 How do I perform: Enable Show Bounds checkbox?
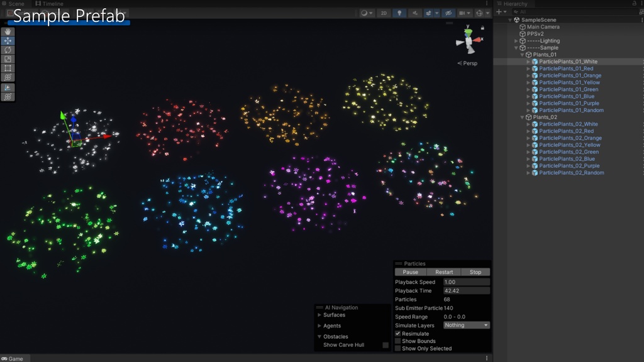[x=397, y=341]
